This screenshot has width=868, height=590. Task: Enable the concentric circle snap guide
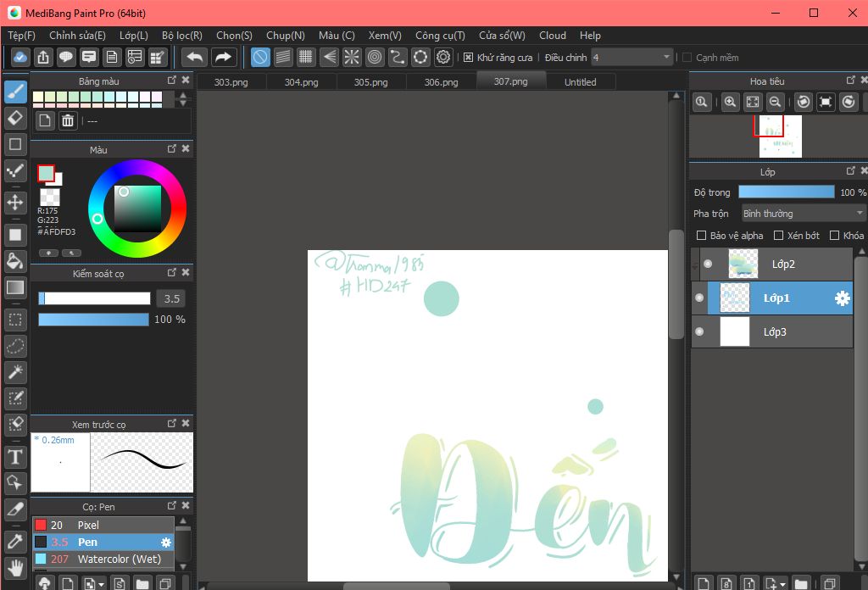coord(375,57)
